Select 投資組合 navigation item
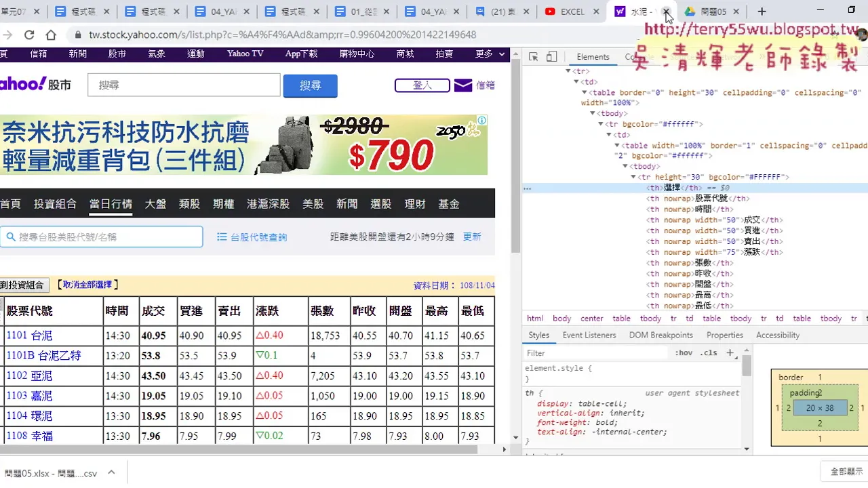Viewport: 868px width, 488px height. coord(55,203)
